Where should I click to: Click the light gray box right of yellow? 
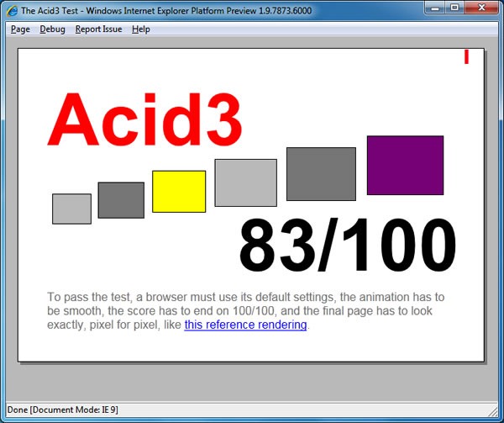[x=246, y=182]
